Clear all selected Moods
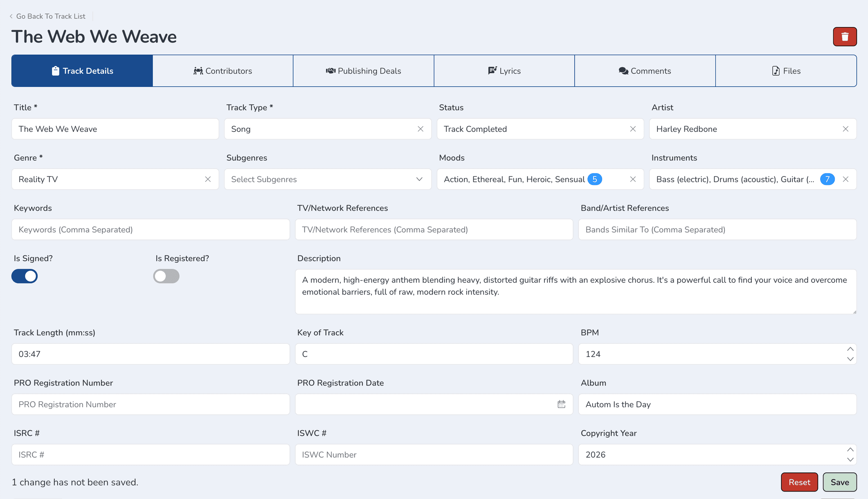The image size is (868, 499). click(x=633, y=179)
